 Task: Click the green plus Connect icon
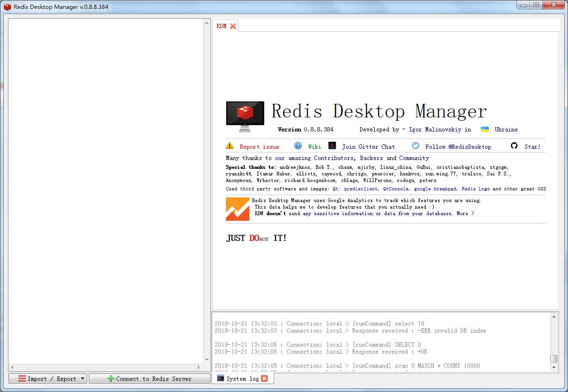click(111, 378)
